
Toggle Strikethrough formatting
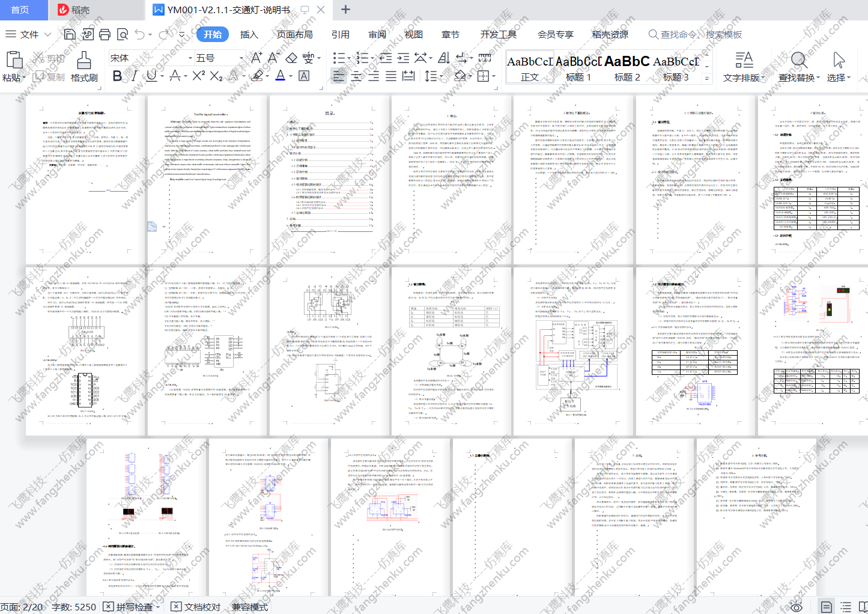pyautogui.click(x=175, y=76)
